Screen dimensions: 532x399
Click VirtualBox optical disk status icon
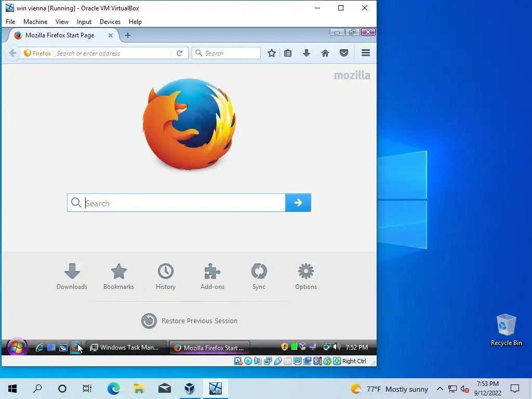(x=248, y=361)
